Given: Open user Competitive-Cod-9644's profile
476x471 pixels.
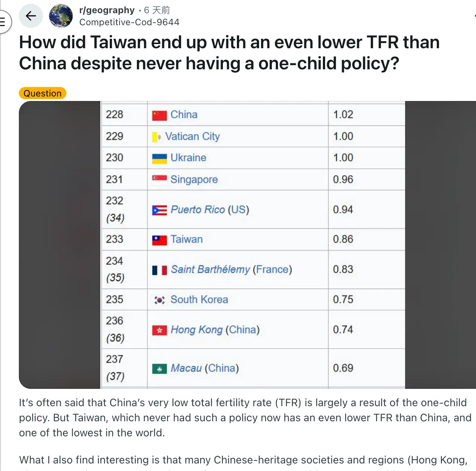Looking at the screenshot, I should tap(129, 22).
